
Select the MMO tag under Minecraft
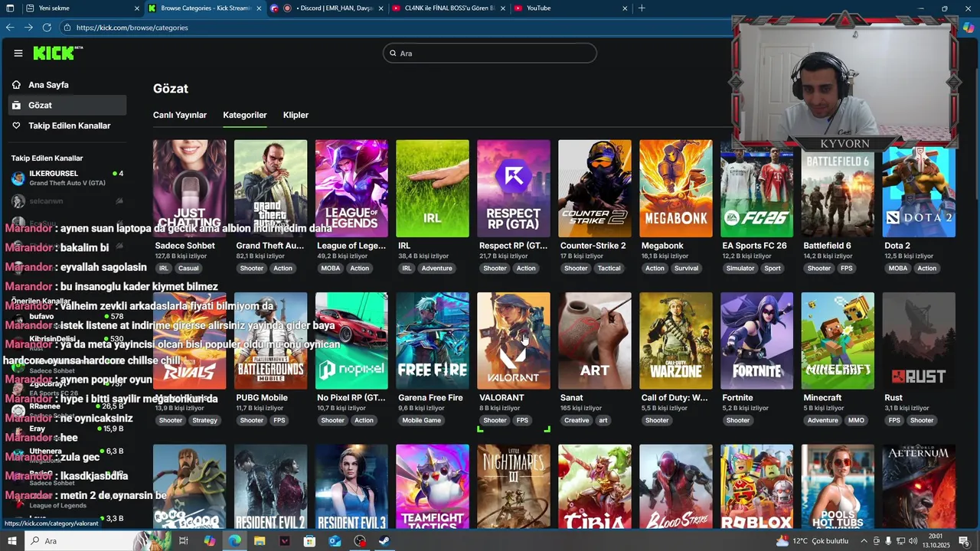coord(856,420)
